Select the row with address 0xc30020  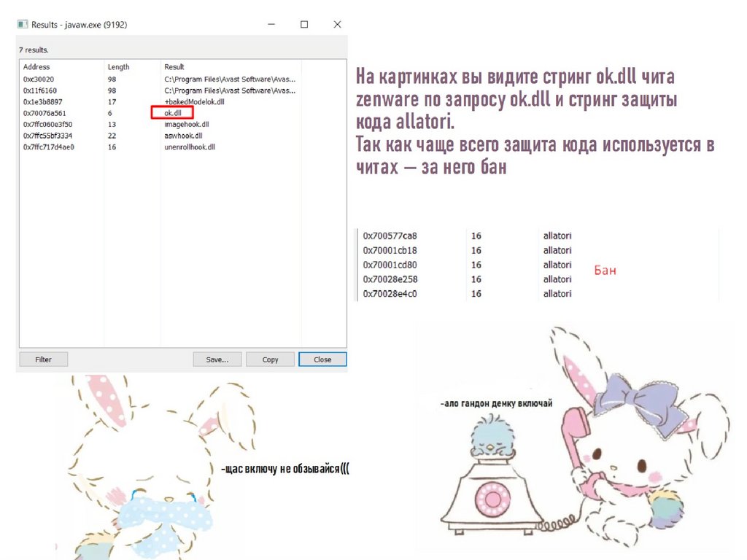40,79
